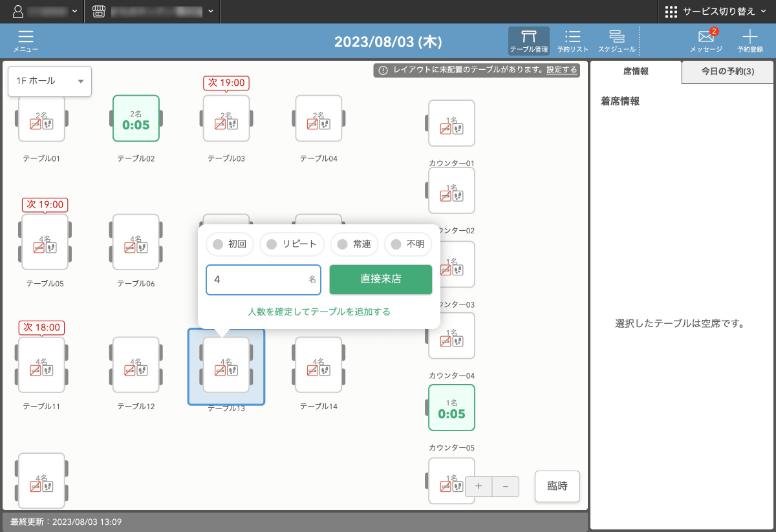Click the 直接来店 button
This screenshot has height=532, width=776.
coord(381,280)
